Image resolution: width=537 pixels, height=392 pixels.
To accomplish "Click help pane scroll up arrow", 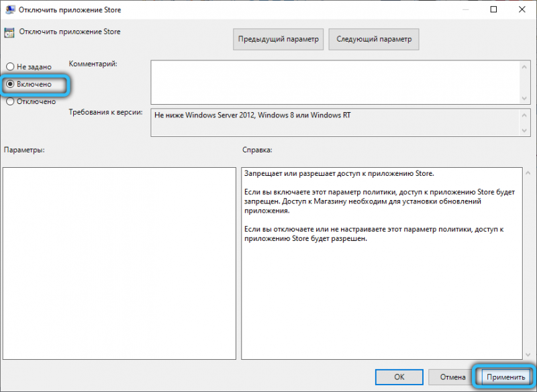I will pos(528,173).
